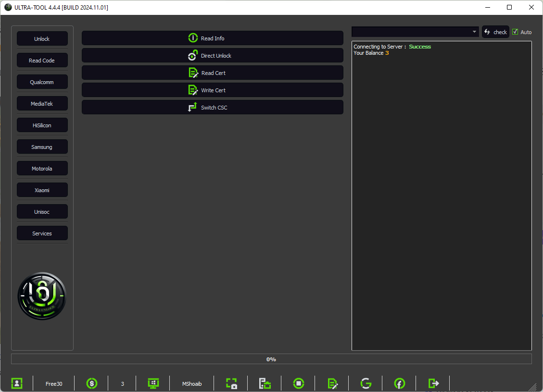Switch to the MediaTek section
543x392 pixels.
[x=42, y=104]
